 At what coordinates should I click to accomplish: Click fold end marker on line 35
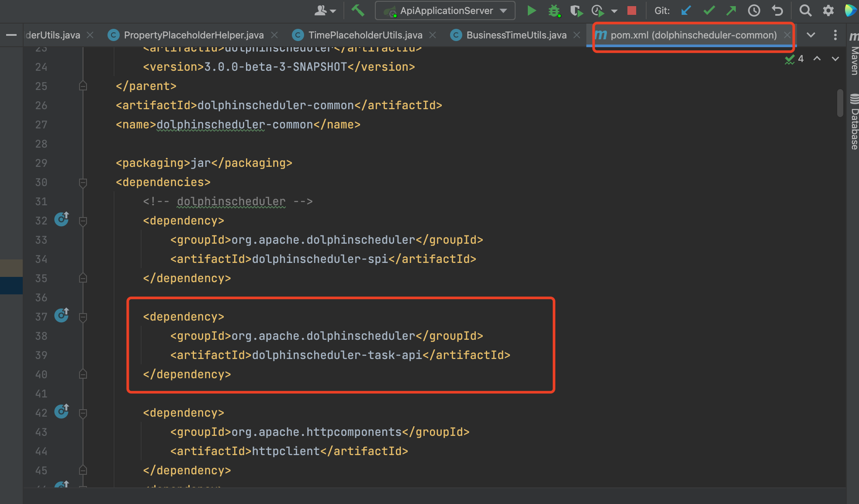(83, 278)
